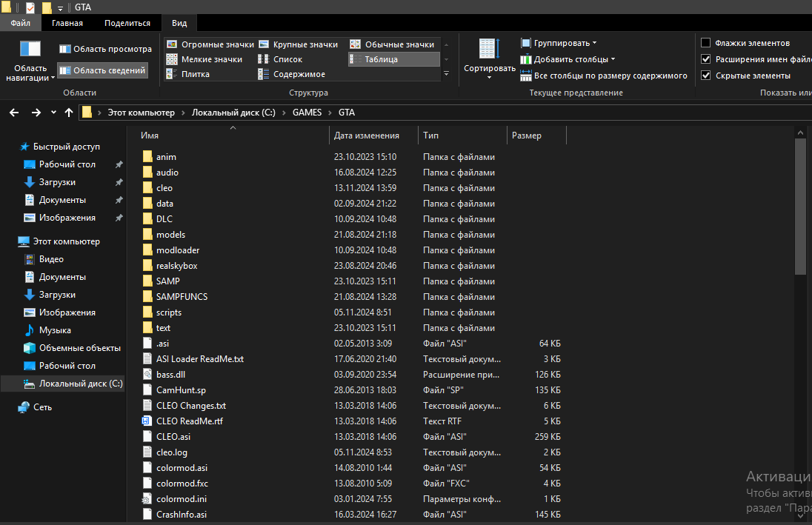
Task: Select the Огромные значки view icon
Action: coord(172,44)
